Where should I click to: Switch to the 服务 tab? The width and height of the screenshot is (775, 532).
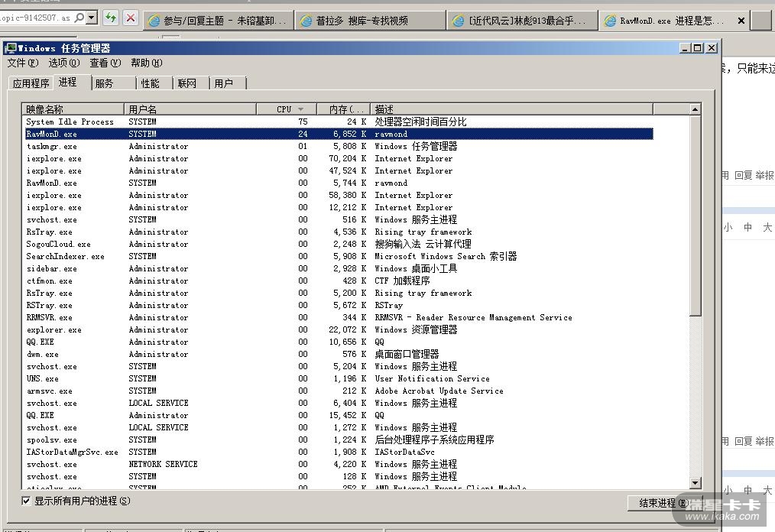click(114, 83)
